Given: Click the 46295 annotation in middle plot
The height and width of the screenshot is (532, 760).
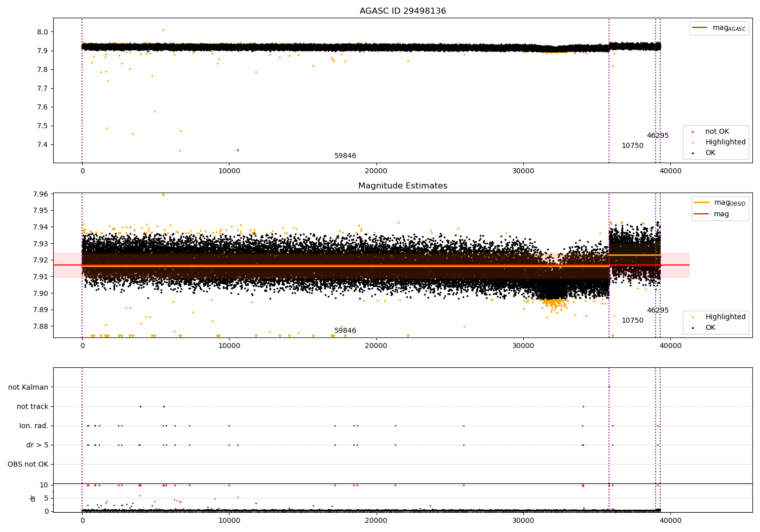Looking at the screenshot, I should click(658, 311).
